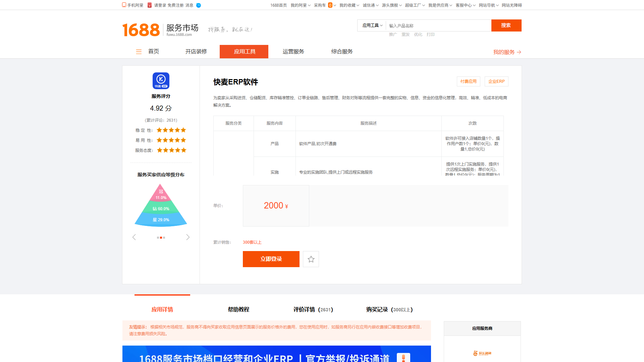Click the pink 冠 11.0% pyramid segment

161,194
